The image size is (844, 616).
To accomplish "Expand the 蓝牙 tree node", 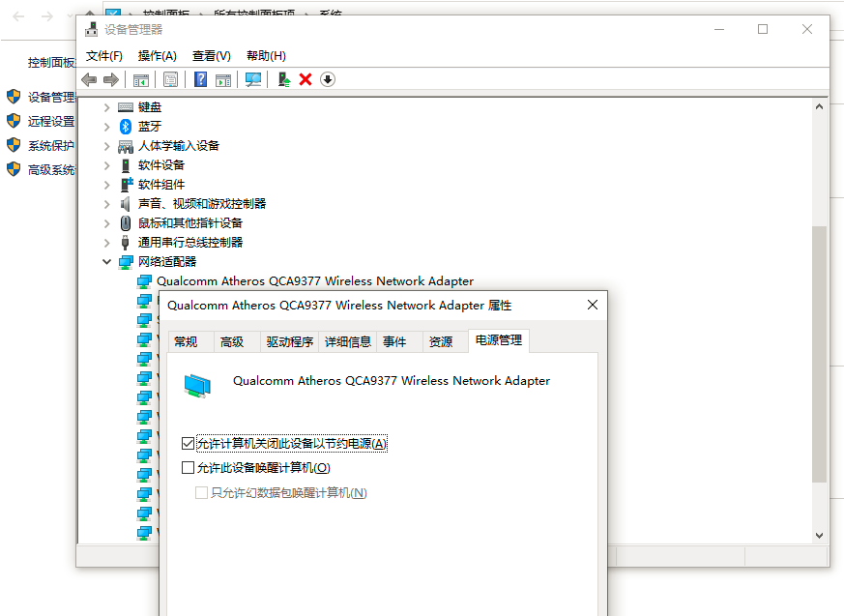I will coord(106,127).
